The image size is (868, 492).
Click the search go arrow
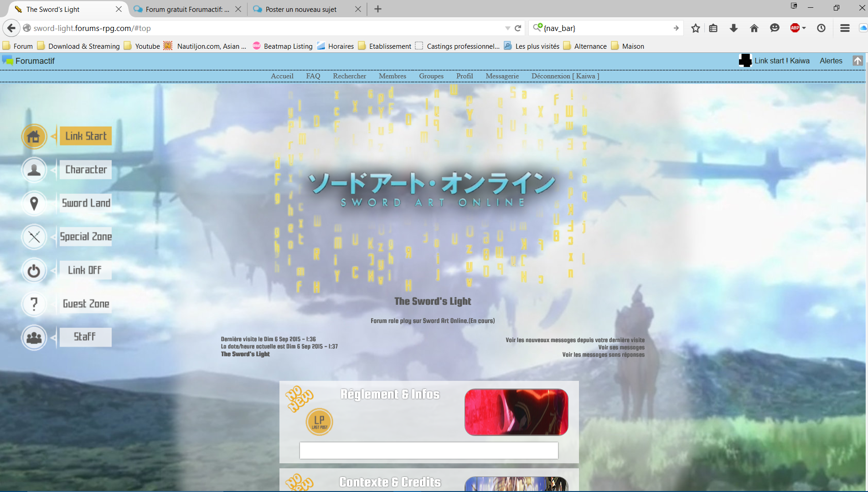pos(676,28)
